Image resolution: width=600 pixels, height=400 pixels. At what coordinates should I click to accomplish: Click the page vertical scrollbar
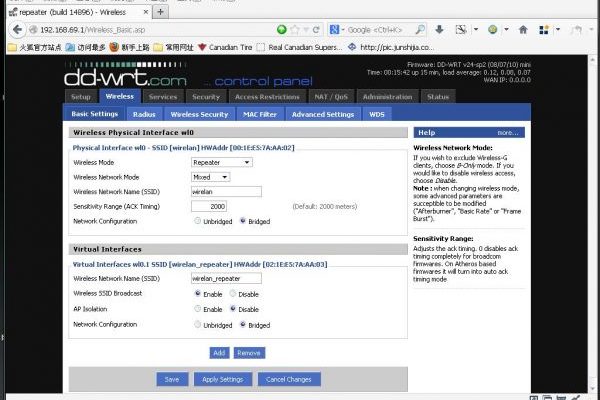(x=592, y=222)
